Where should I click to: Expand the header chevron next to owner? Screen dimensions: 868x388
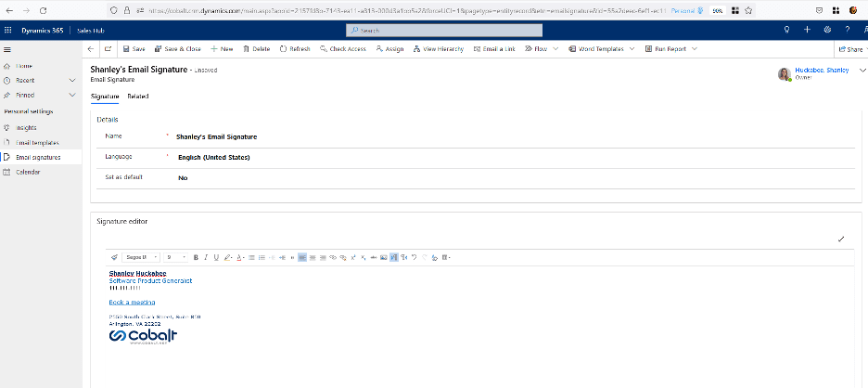click(862, 71)
